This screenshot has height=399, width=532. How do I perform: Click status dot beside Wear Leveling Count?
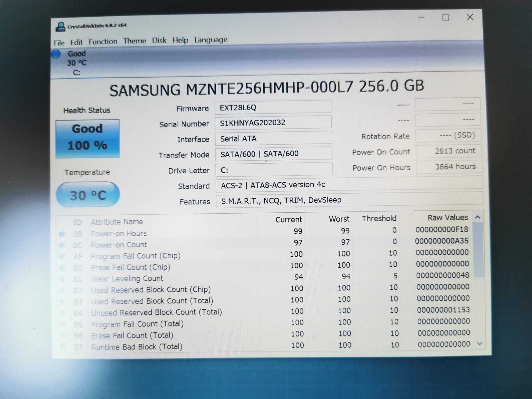point(62,279)
